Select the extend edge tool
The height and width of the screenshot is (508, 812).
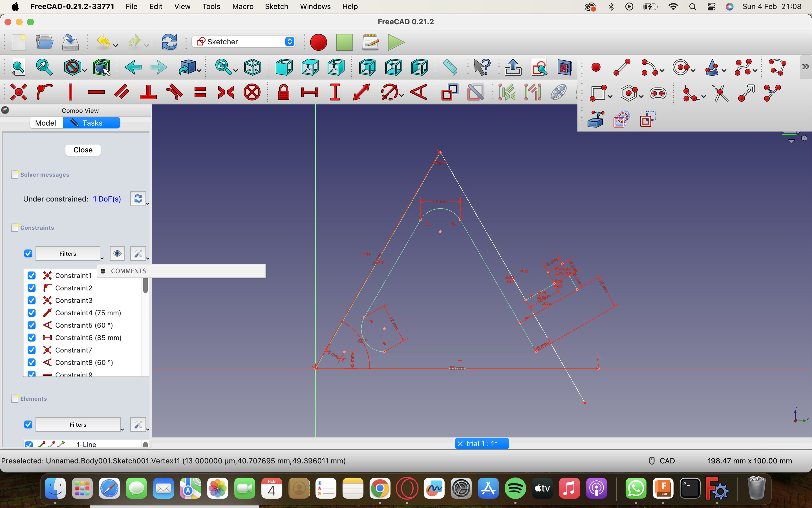747,93
